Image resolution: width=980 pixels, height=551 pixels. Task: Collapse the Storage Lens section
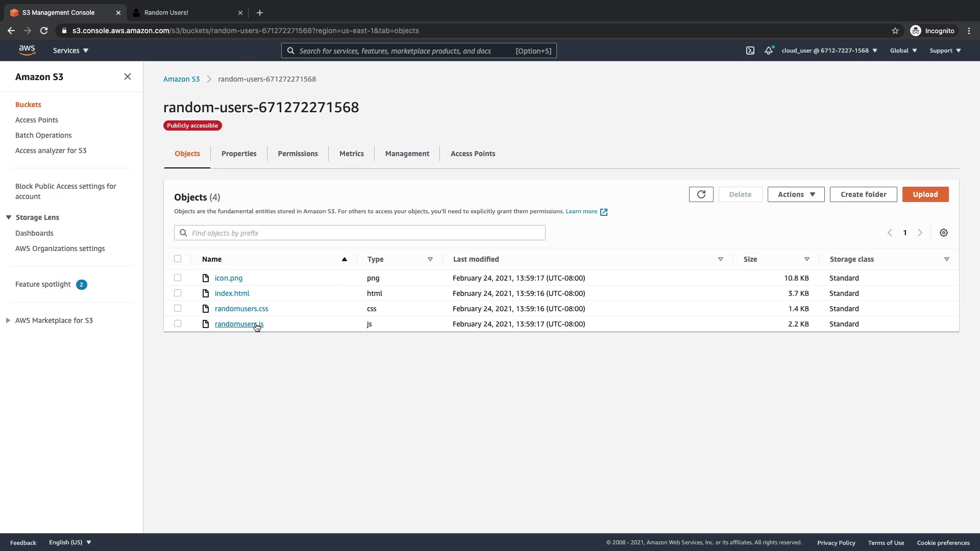pyautogui.click(x=9, y=217)
